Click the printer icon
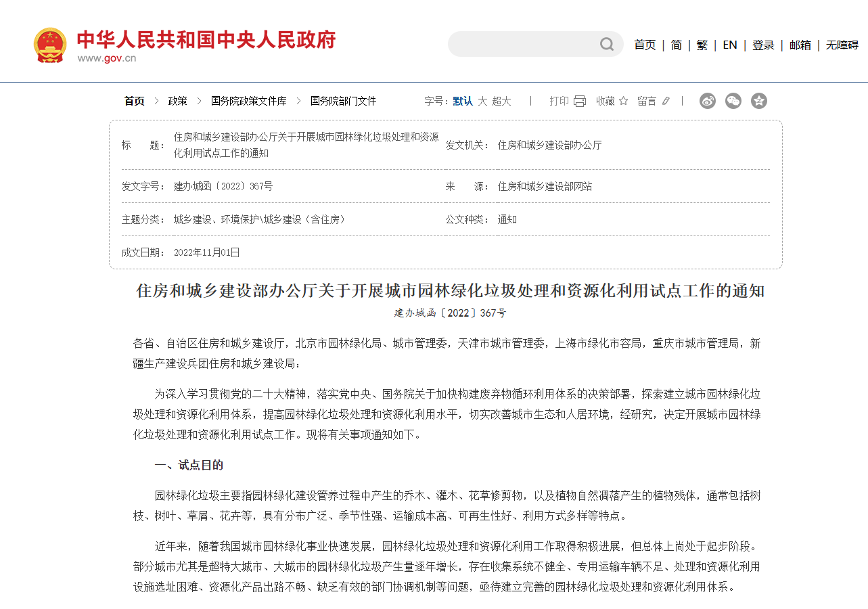The height and width of the screenshot is (609, 868). [580, 101]
